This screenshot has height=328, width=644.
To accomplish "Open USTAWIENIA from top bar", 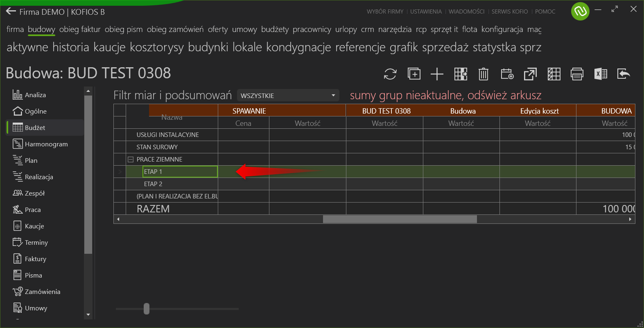I will 426,11.
